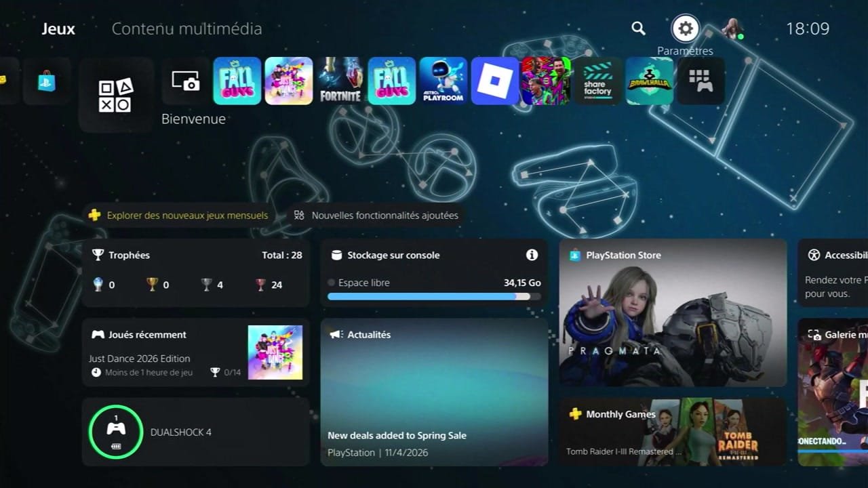
Task: Open PlayStation Store Pragmata card
Action: 673,312
